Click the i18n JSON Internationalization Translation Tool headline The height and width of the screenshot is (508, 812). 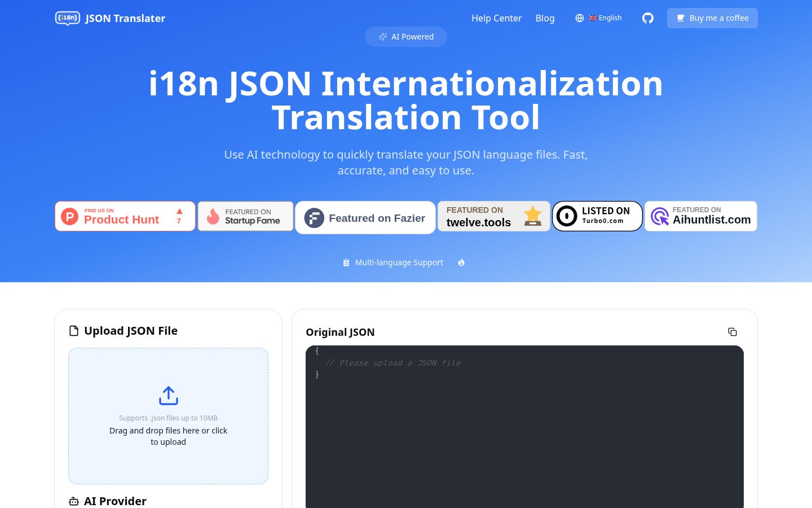(x=406, y=100)
